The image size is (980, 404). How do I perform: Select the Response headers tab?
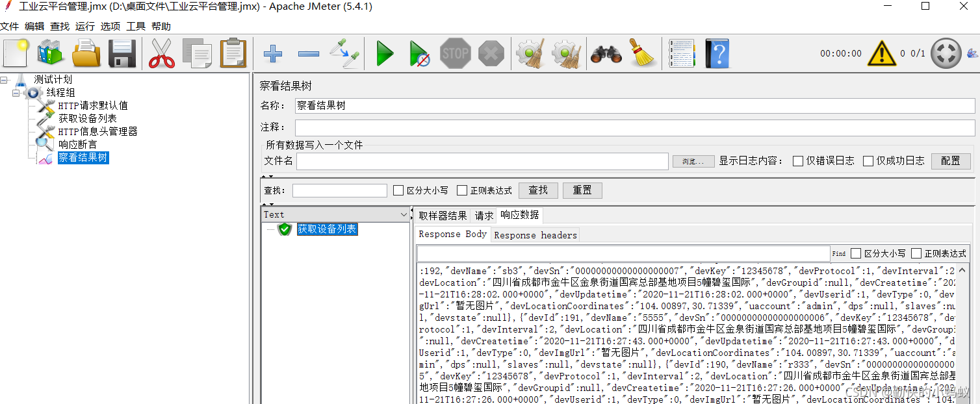coord(535,235)
